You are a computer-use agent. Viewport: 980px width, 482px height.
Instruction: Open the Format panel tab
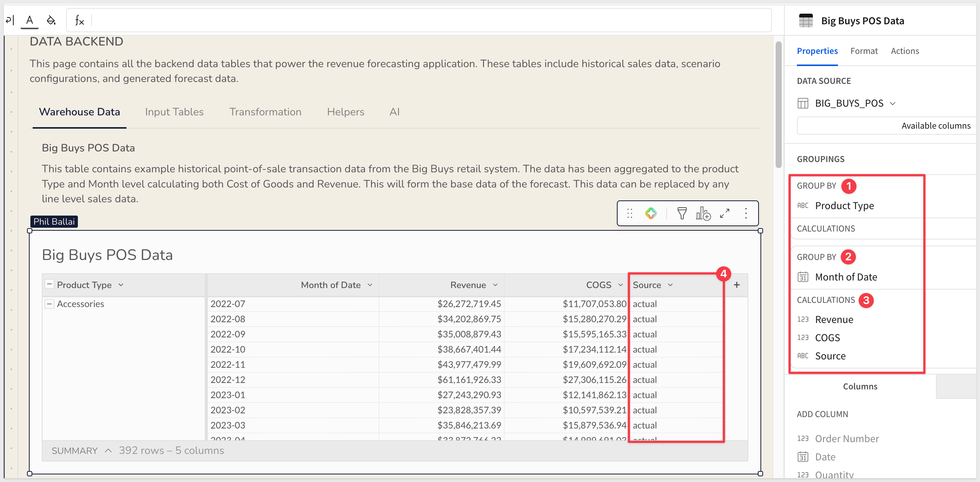pyautogui.click(x=864, y=51)
